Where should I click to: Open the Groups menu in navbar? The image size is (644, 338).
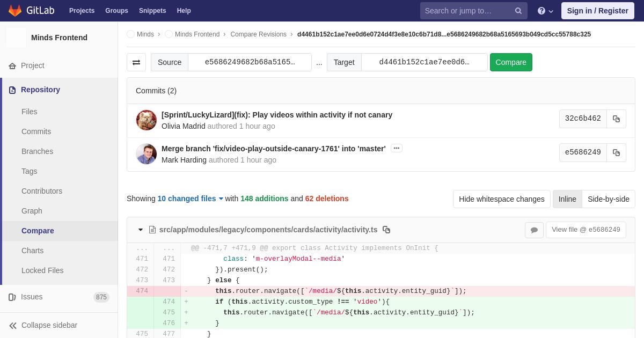click(x=116, y=11)
